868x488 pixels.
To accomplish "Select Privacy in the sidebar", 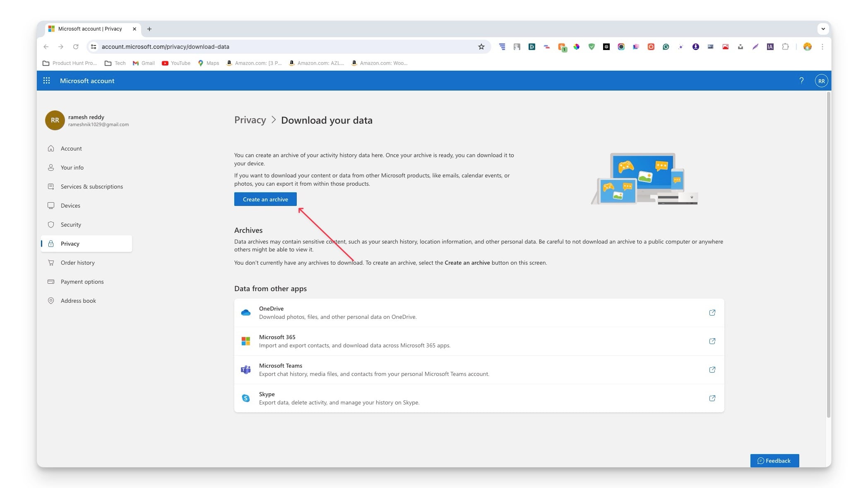I will 87,244.
